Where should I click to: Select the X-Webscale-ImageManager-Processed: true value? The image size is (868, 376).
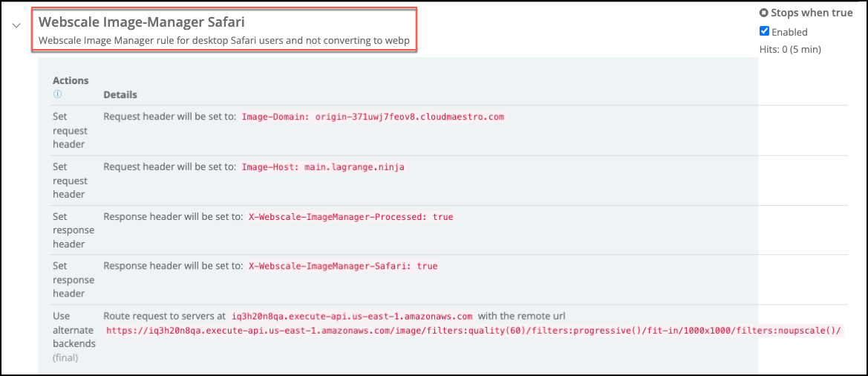(x=350, y=217)
